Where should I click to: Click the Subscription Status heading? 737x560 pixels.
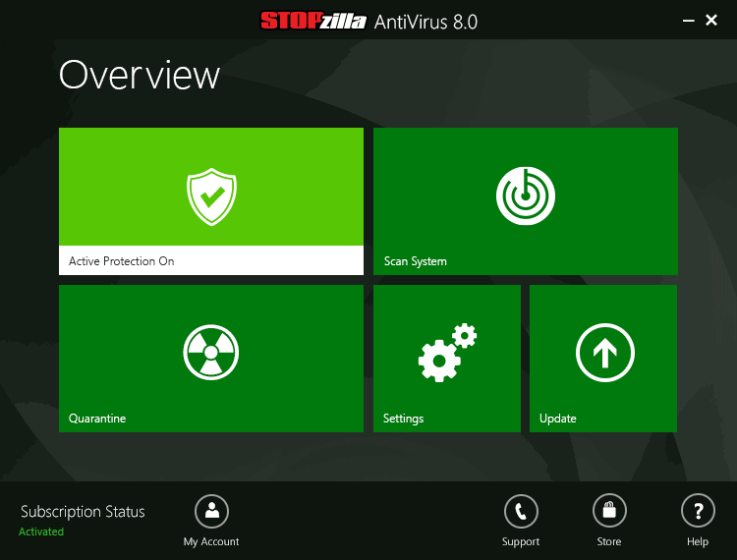(x=83, y=512)
